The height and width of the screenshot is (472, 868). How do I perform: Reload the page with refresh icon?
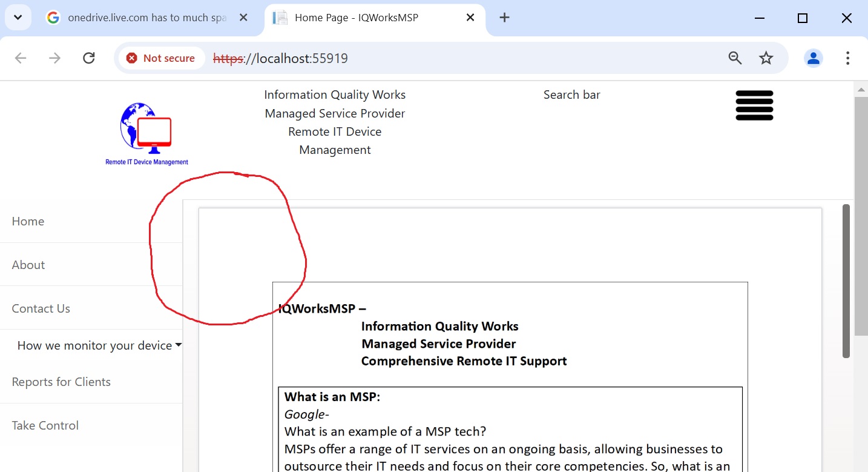(x=89, y=58)
